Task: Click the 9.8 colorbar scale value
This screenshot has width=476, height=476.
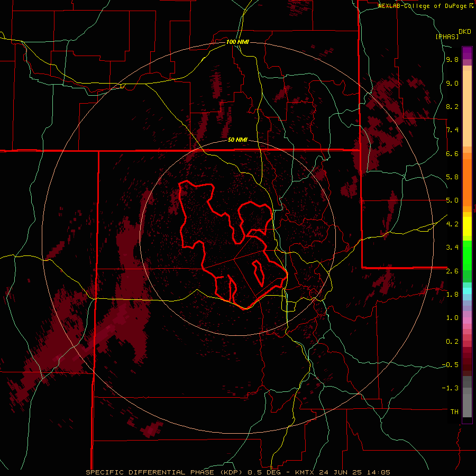Action: tap(452, 60)
